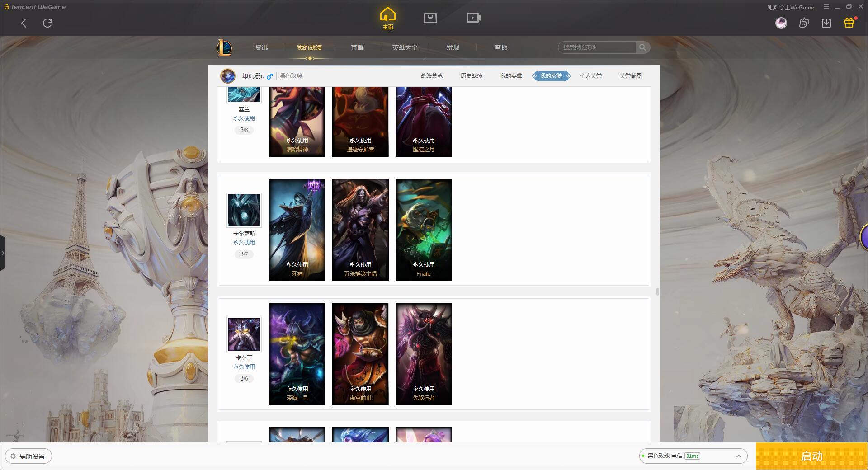Go back with the back arrow
The width and height of the screenshot is (868, 470).
[x=24, y=23]
